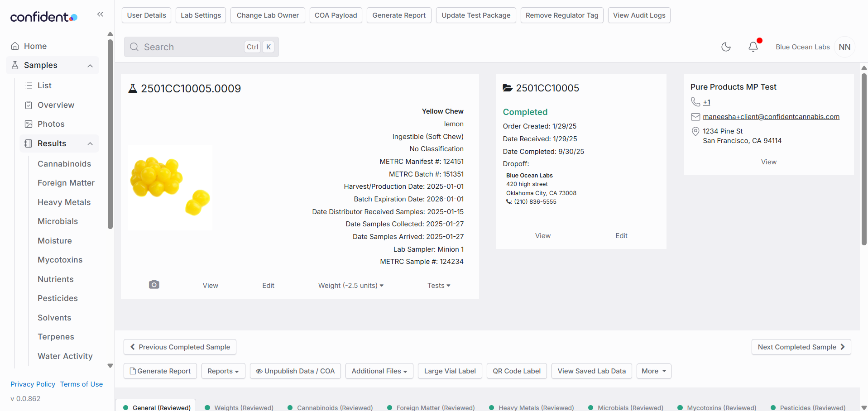868x411 pixels.
Task: Click the phone icon in client card
Action: click(x=695, y=102)
